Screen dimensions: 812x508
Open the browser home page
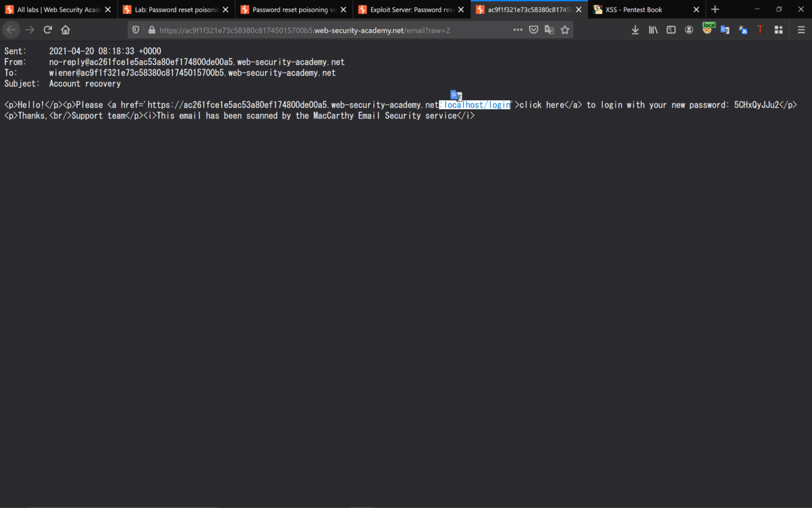66,30
